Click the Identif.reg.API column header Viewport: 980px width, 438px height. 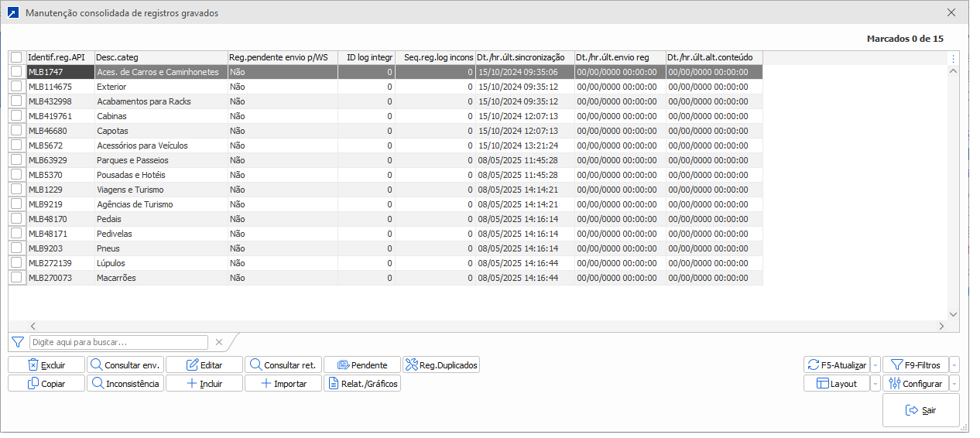point(60,57)
